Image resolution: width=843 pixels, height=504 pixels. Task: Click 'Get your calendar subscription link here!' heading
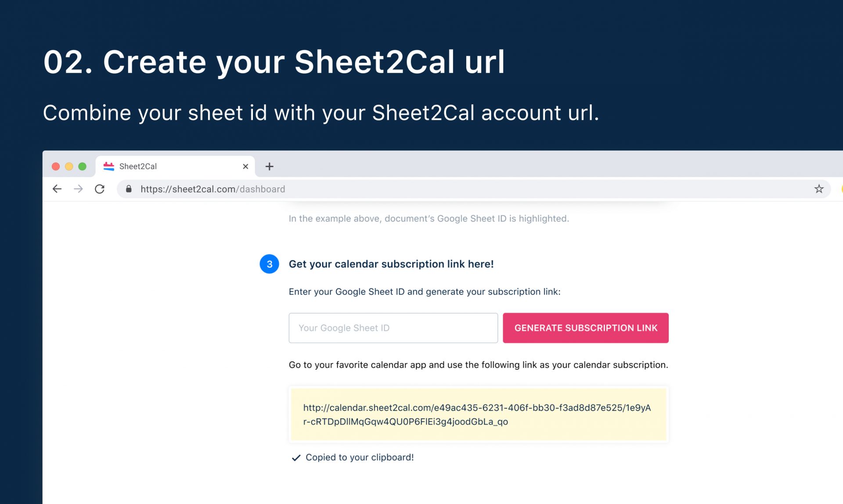pyautogui.click(x=391, y=264)
